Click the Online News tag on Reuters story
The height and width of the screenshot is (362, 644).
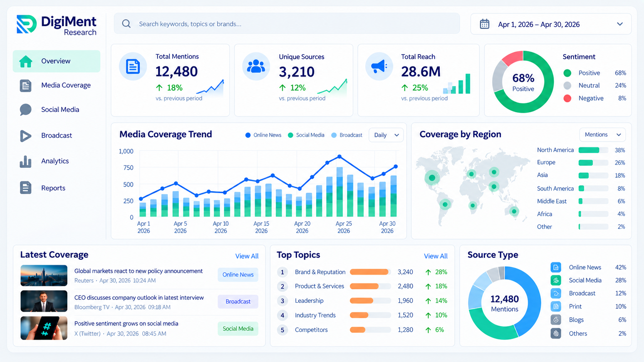coord(238,275)
